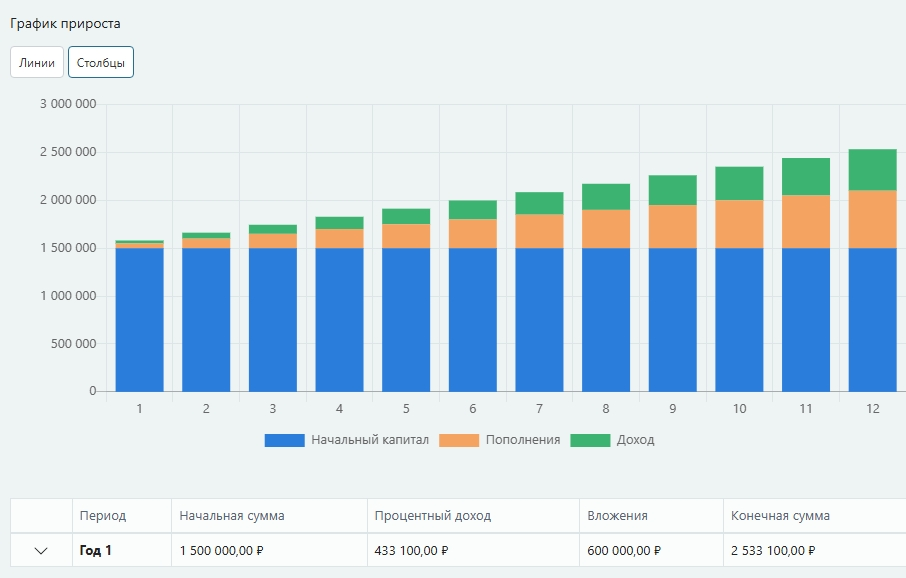This screenshot has height=578, width=906.
Task: Toggle Пополнения legend orange swatch
Action: 459,440
